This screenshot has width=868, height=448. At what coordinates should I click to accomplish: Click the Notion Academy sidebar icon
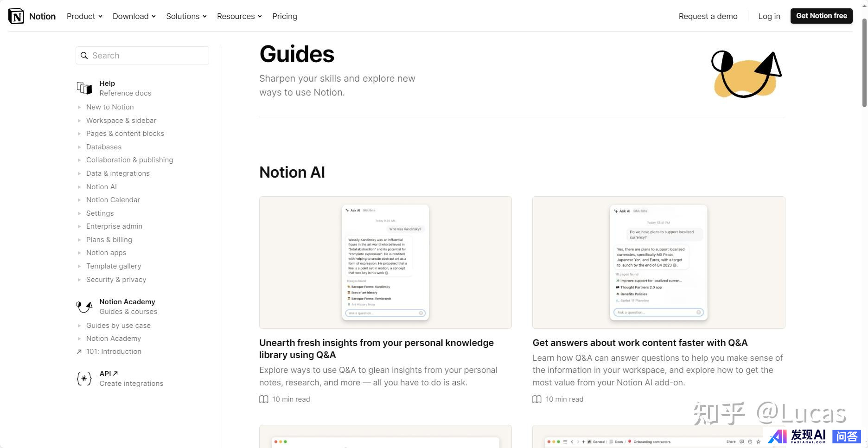(84, 307)
